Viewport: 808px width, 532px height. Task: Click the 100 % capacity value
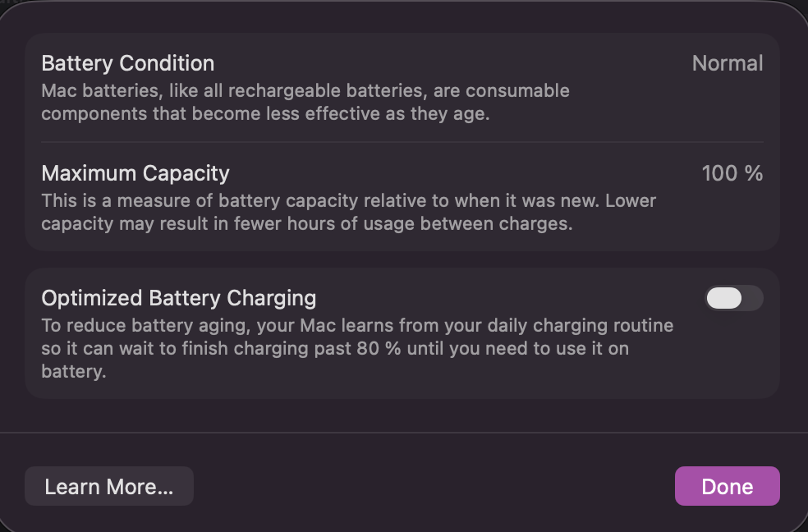point(732,173)
